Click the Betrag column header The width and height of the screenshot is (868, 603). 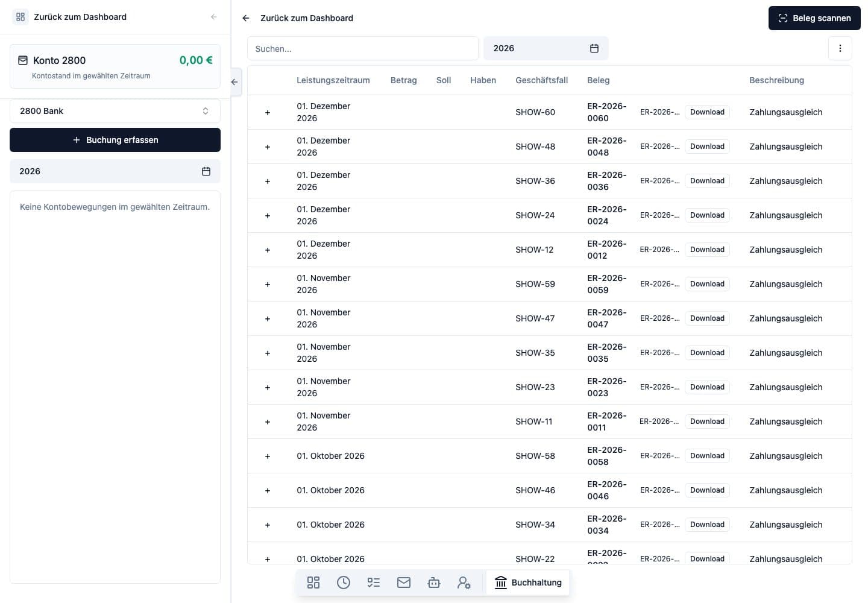404,80
